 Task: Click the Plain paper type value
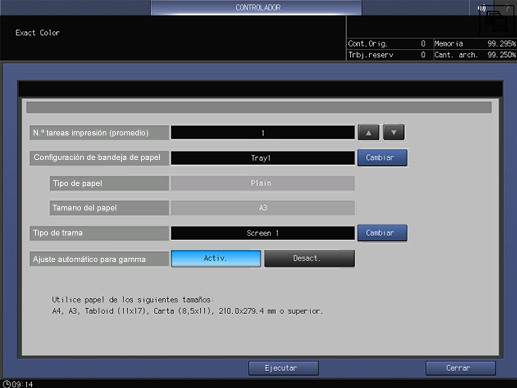[263, 183]
